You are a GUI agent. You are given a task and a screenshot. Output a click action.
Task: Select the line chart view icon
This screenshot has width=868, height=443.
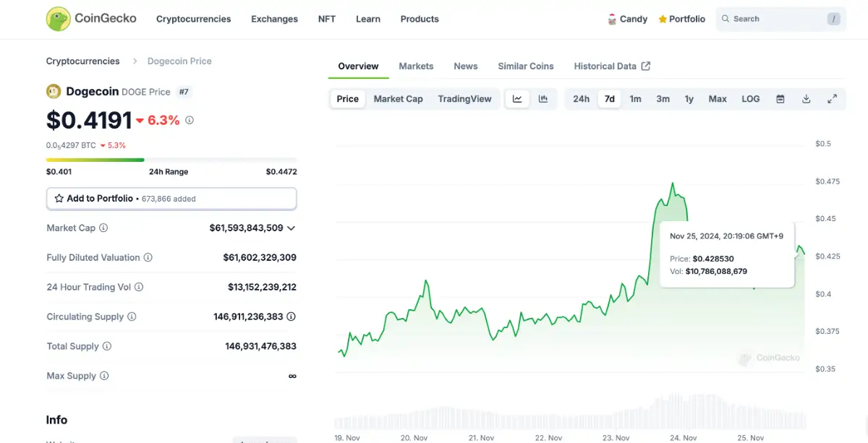click(x=516, y=98)
